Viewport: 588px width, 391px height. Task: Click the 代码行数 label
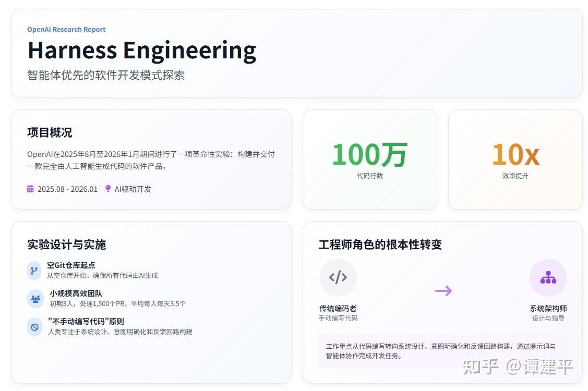pyautogui.click(x=370, y=176)
